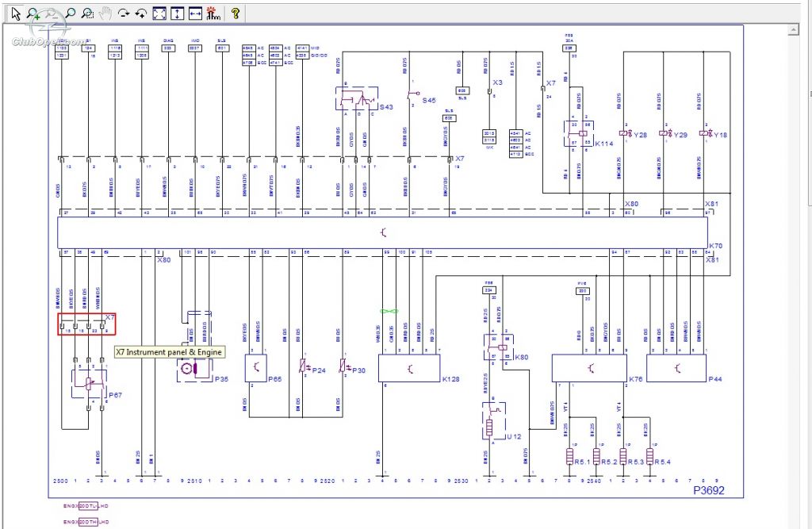The image size is (812, 529).
Task: Click the ENGX20DTL LHD variant label
Action: tap(86, 506)
